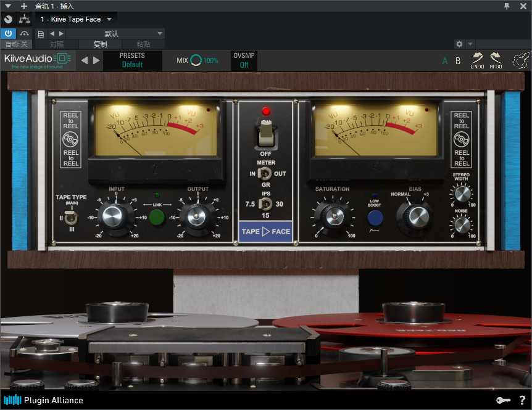Expand the title bar dropdown triangle
Viewport: 532px width, 410px height.
coord(8,6)
